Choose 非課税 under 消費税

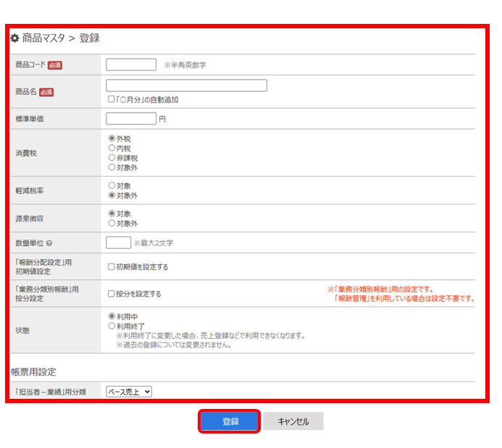[x=112, y=158]
